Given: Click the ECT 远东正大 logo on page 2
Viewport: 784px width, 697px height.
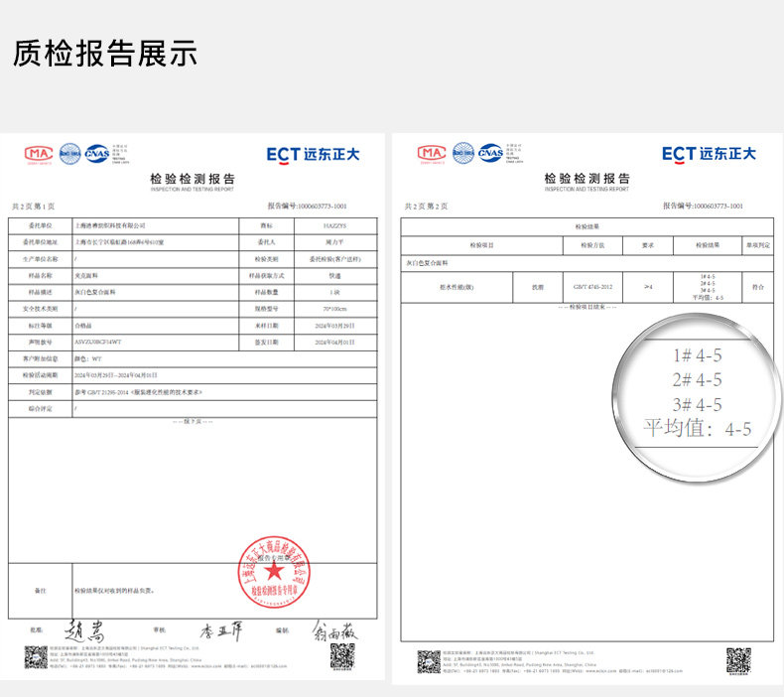Looking at the screenshot, I should (x=709, y=154).
